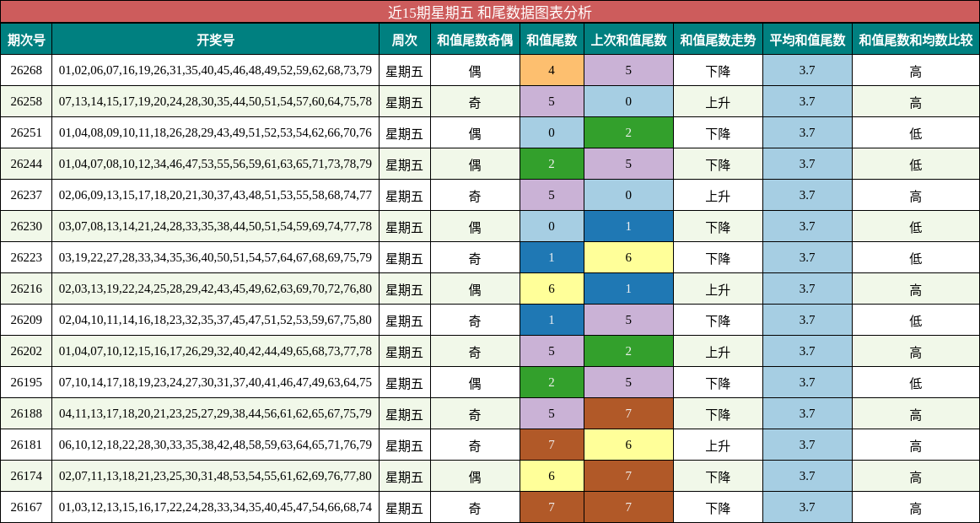This screenshot has width=980, height=523.
Task: Click the 3.7 average cell in row 26268
Action: click(x=807, y=71)
